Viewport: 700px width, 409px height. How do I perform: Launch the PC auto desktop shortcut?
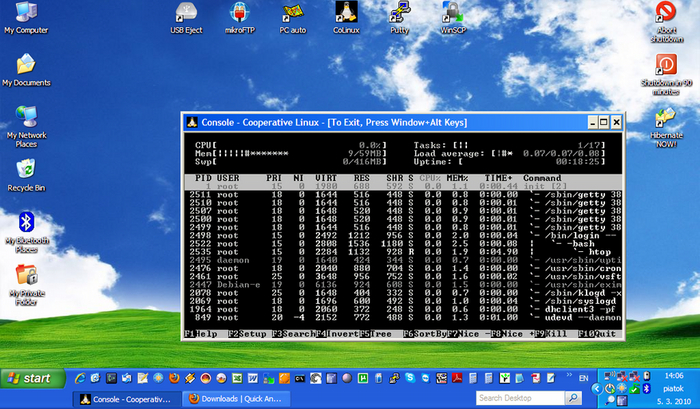(293, 14)
